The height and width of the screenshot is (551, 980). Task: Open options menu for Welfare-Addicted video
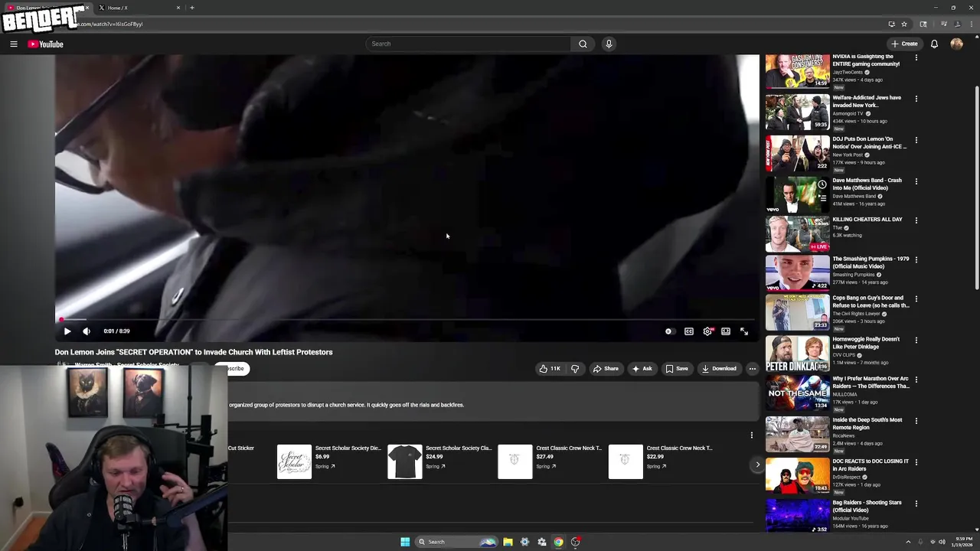[916, 99]
